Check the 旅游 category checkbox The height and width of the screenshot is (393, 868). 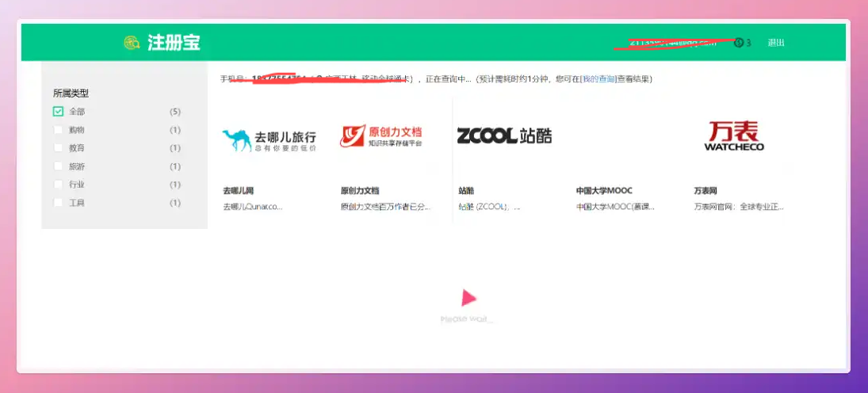(58, 166)
